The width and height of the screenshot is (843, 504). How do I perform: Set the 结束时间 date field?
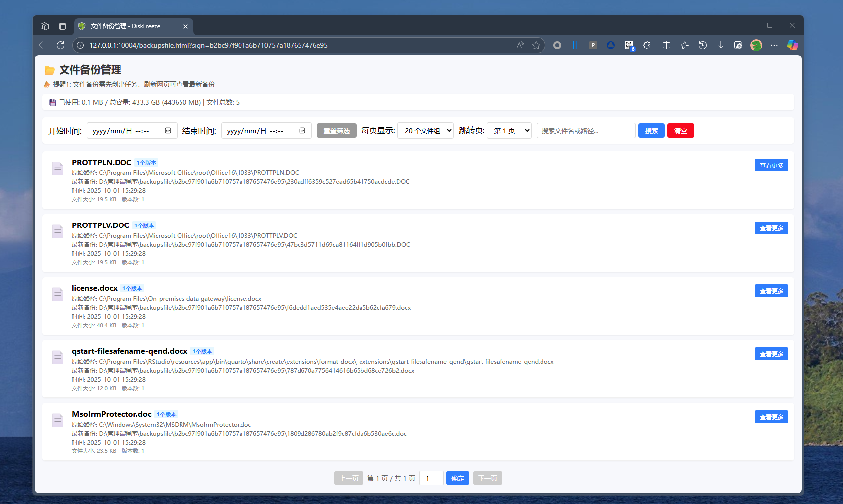266,131
